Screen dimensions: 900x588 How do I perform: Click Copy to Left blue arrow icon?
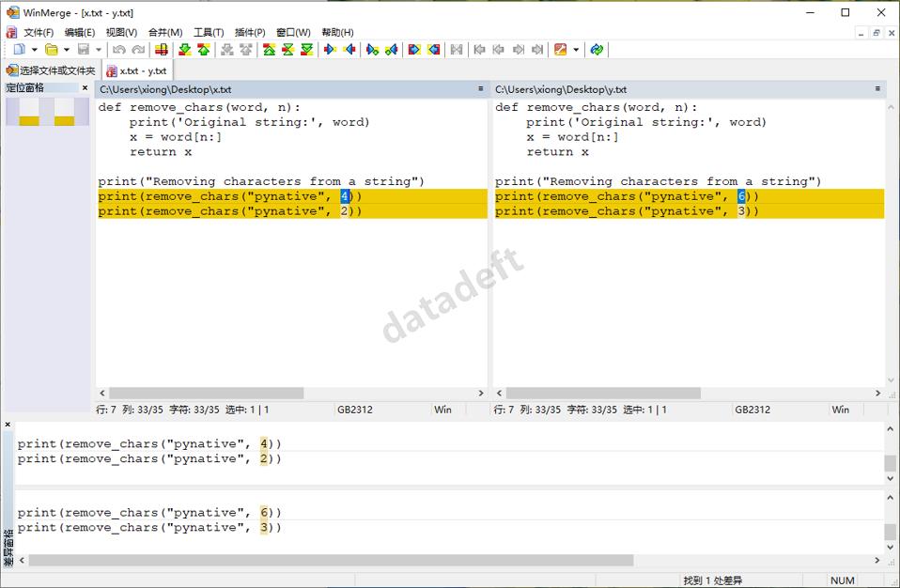[x=349, y=50]
